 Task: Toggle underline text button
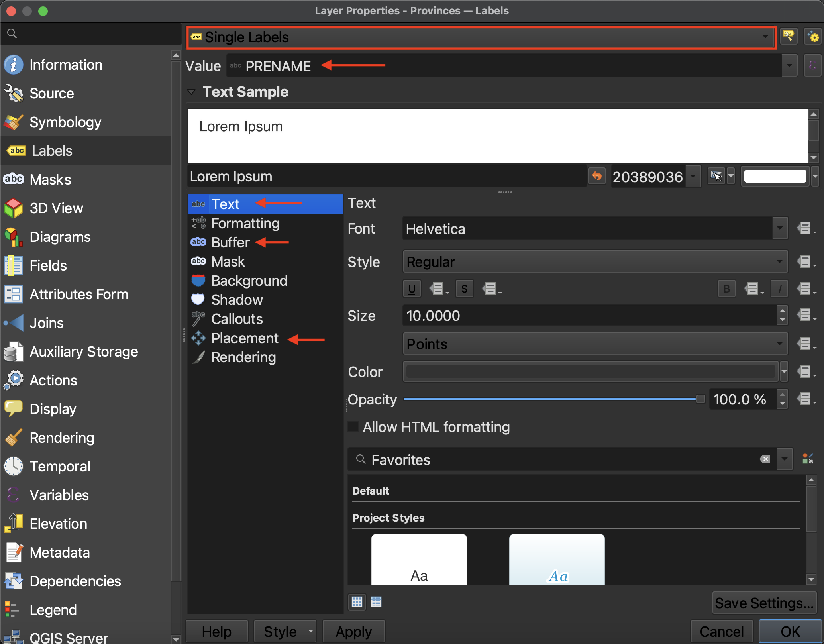[x=412, y=289]
